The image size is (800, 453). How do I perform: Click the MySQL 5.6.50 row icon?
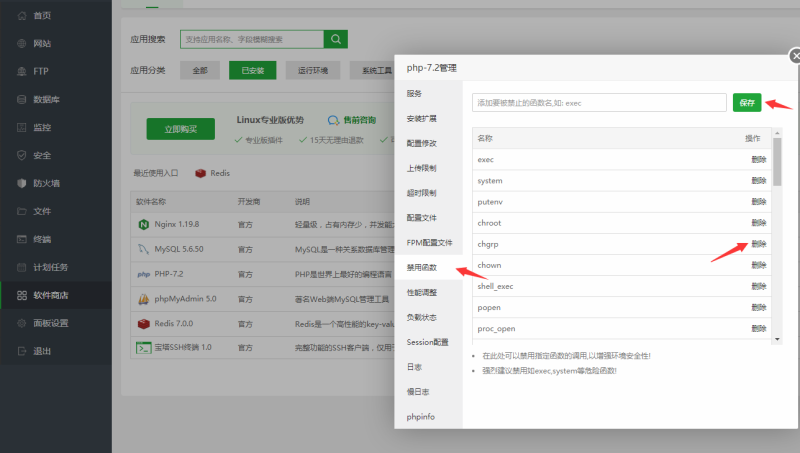click(x=144, y=249)
